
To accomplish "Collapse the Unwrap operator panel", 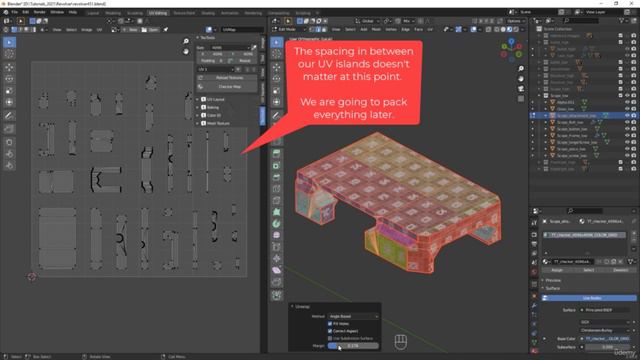I will click(292, 306).
